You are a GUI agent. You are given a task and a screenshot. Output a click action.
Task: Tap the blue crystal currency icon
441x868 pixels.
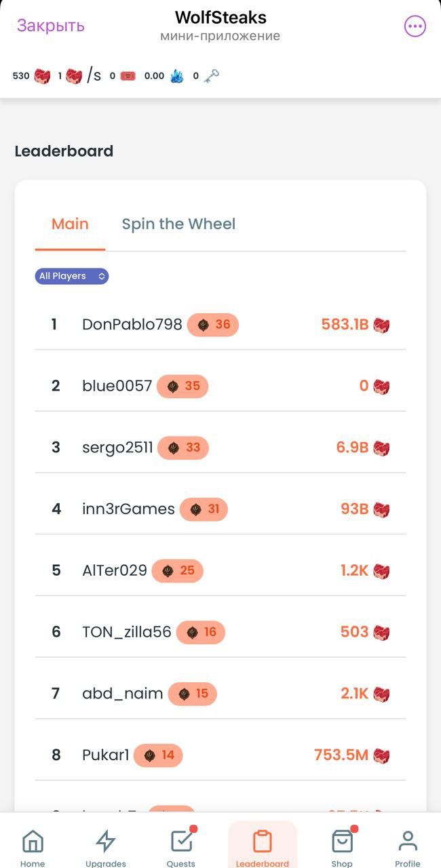pyautogui.click(x=176, y=76)
